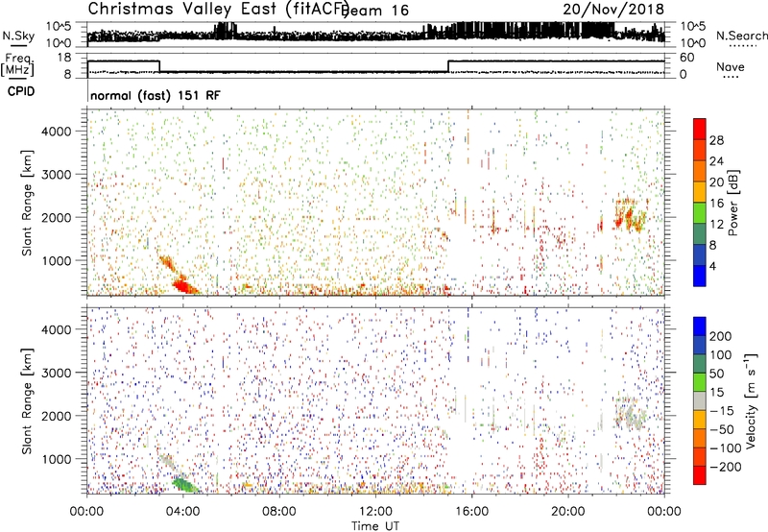Click the 'Power [dB]' color bar label
The image size is (768, 532).
tap(732, 203)
